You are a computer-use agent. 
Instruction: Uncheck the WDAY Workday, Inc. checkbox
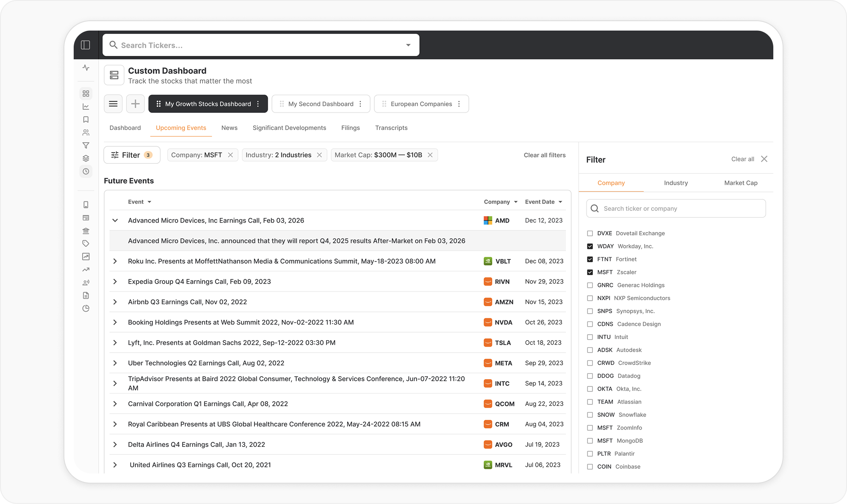(x=590, y=246)
